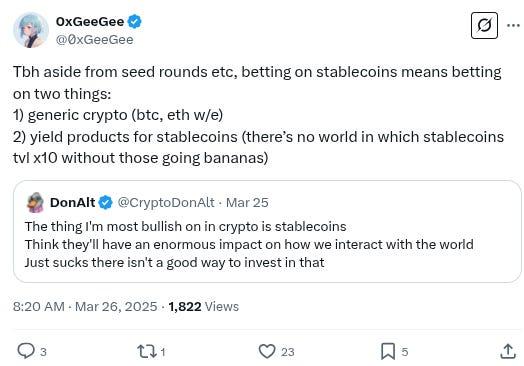Toggle the heart like icon
This screenshot has width=524, height=366.
[267, 352]
